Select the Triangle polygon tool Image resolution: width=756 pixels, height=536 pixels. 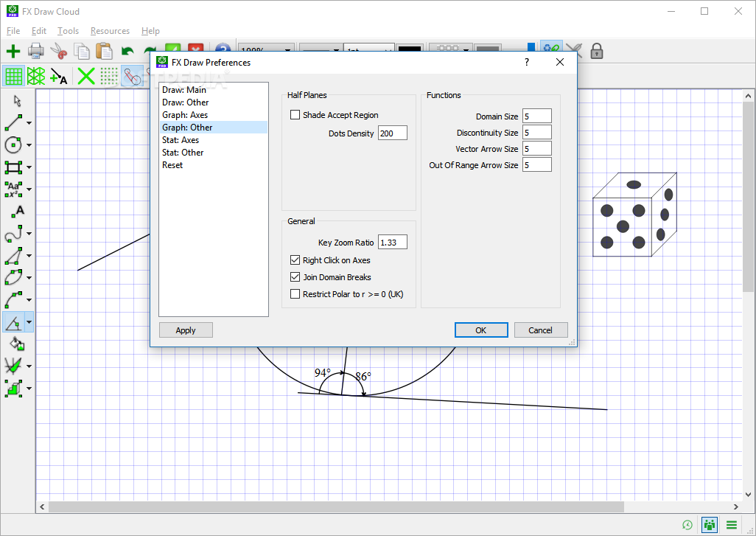point(13,256)
